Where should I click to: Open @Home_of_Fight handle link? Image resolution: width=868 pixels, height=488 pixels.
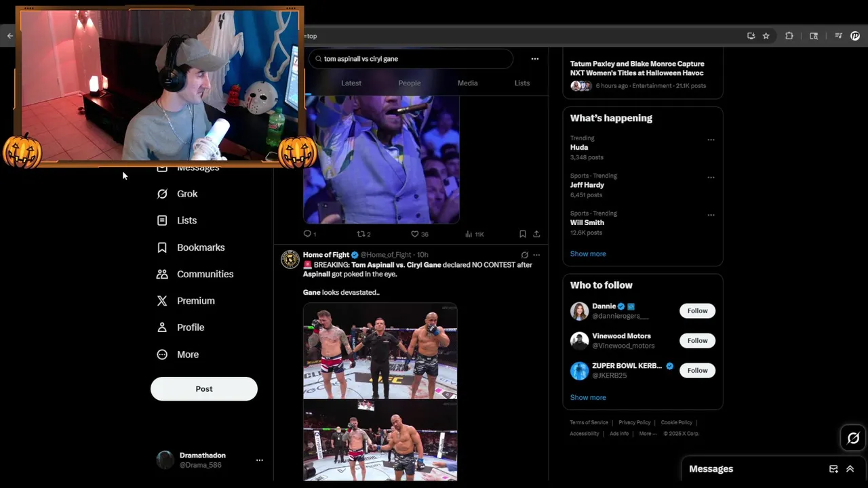(x=386, y=255)
